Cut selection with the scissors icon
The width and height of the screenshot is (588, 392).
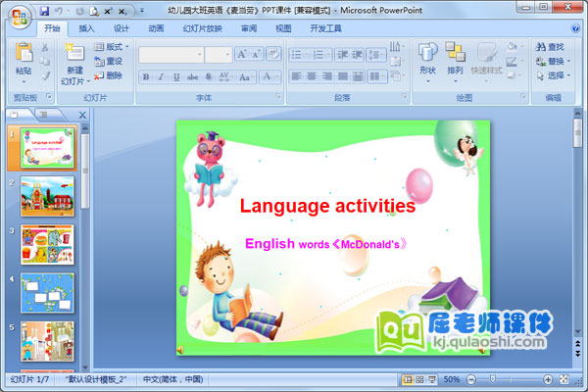[x=45, y=46]
